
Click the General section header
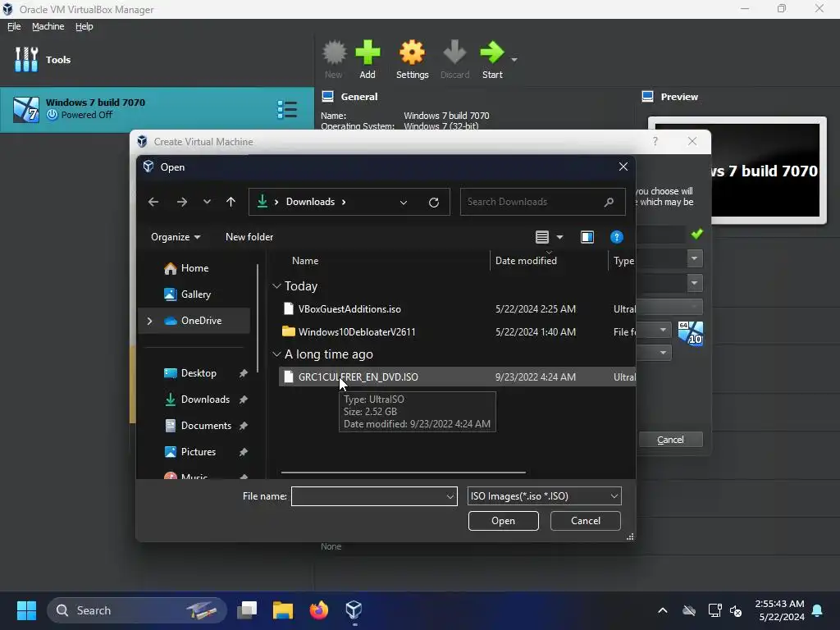(x=359, y=97)
